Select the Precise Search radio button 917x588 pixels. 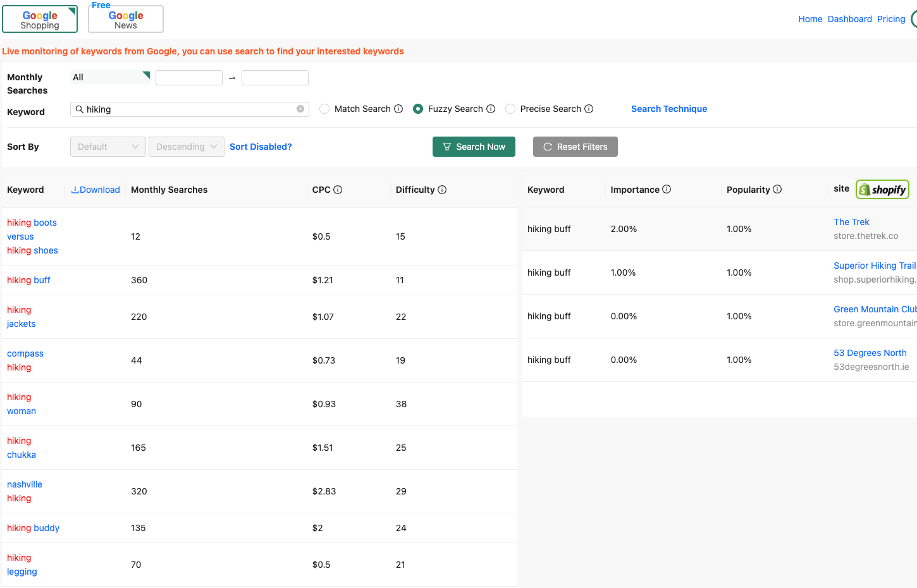point(510,108)
